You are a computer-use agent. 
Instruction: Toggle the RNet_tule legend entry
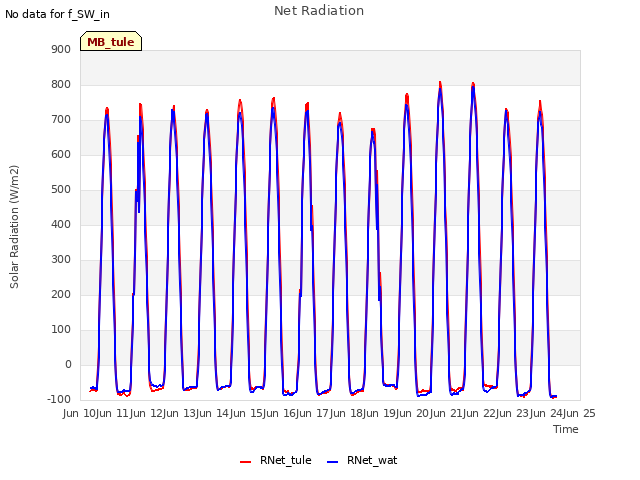276,460
